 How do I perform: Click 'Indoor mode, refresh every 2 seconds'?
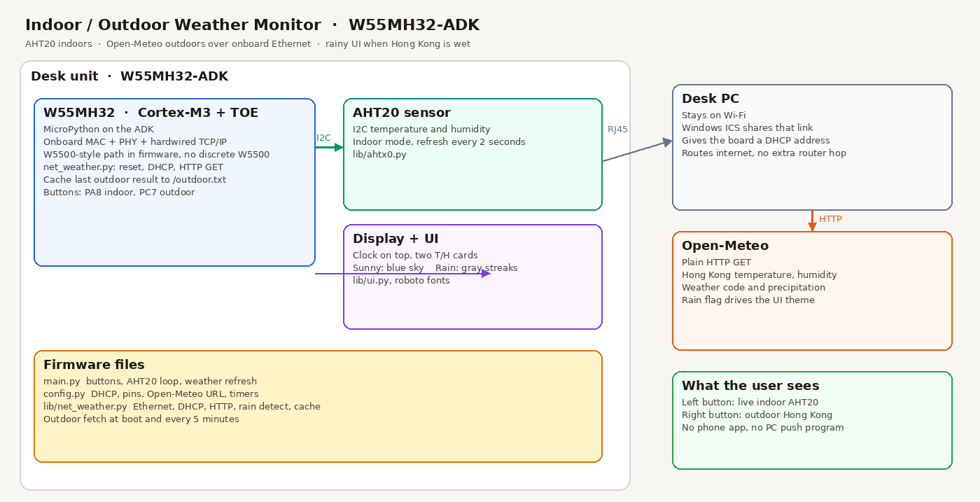coord(439,142)
